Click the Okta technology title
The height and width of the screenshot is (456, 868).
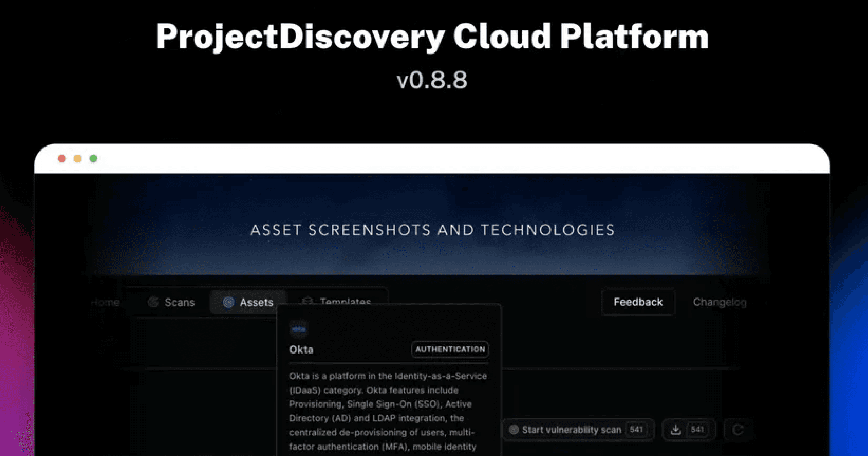tap(301, 350)
